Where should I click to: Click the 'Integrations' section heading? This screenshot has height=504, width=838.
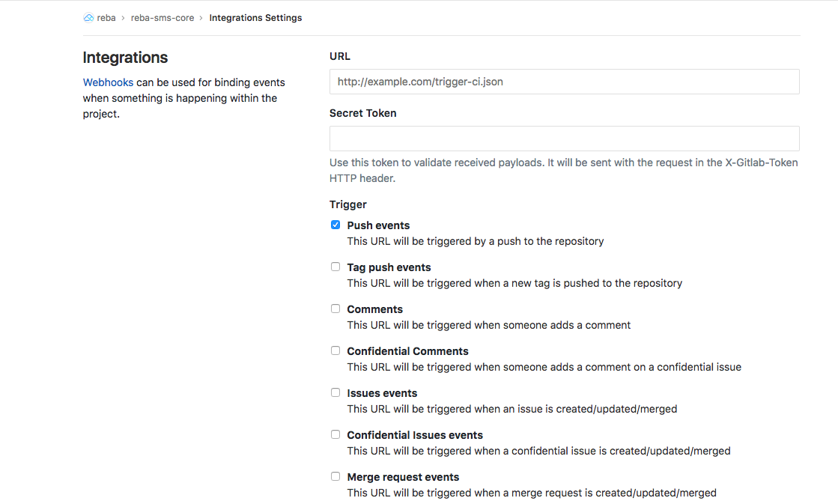tap(125, 58)
